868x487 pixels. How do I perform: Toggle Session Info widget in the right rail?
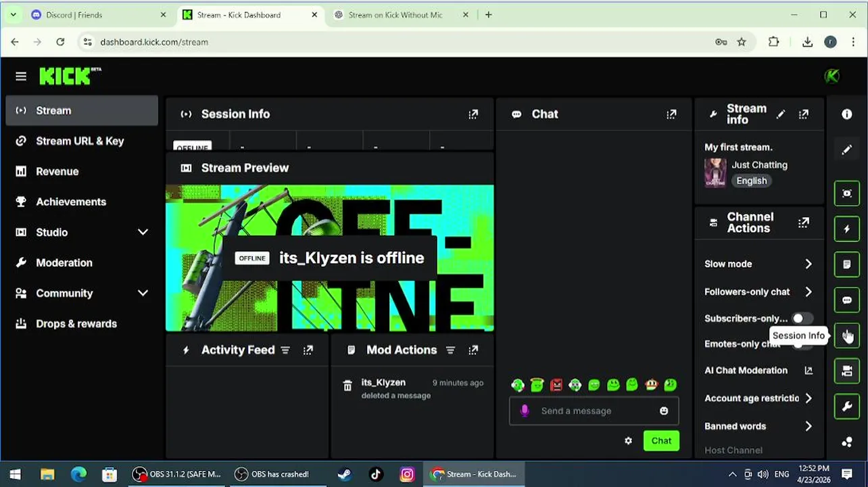click(x=847, y=335)
